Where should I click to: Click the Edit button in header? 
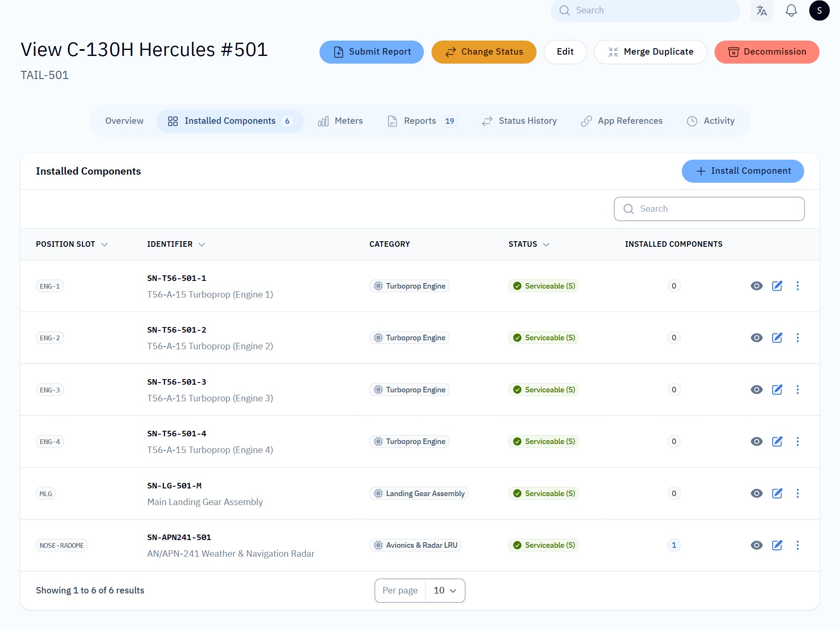565,52
